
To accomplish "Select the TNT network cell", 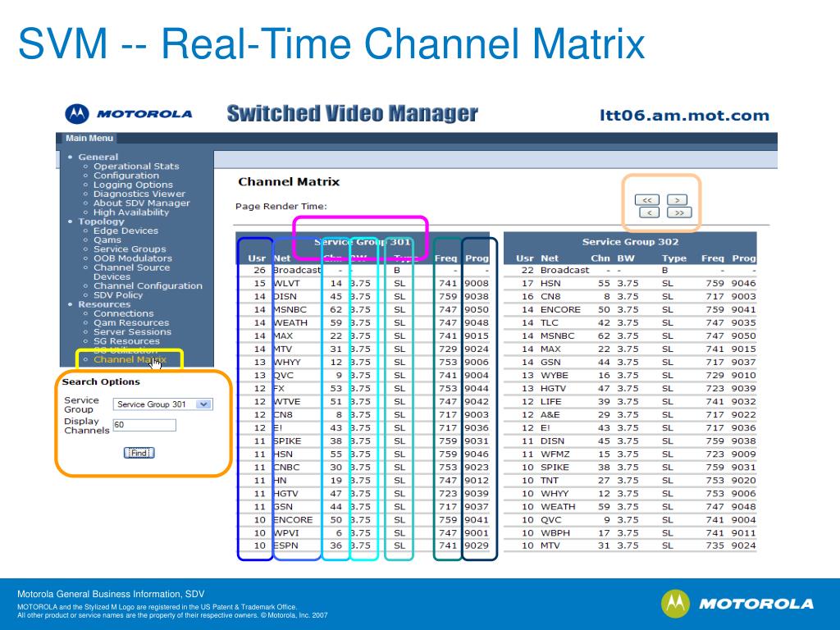I will (549, 481).
